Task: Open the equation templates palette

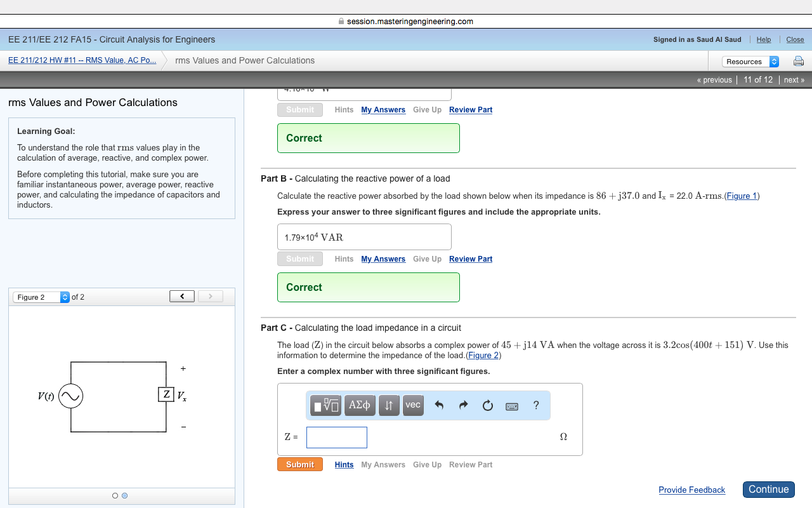Action: (325, 405)
